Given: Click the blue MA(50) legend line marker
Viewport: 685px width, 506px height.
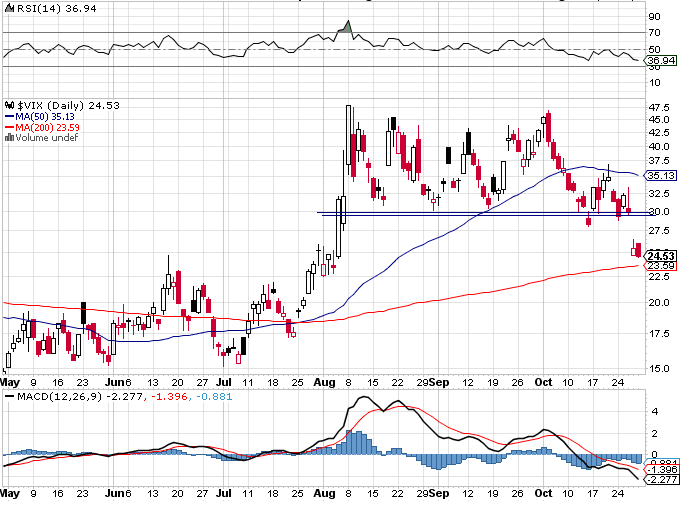Looking at the screenshot, I should [x=9, y=117].
